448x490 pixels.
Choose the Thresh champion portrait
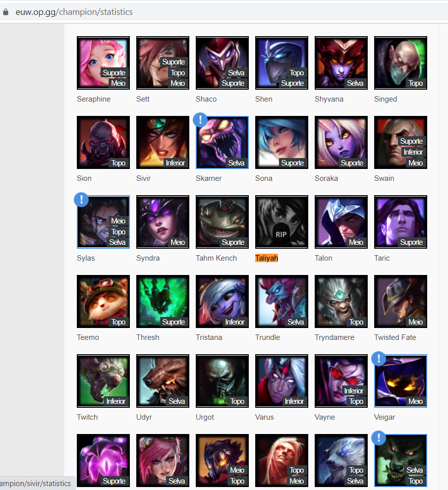point(163,302)
